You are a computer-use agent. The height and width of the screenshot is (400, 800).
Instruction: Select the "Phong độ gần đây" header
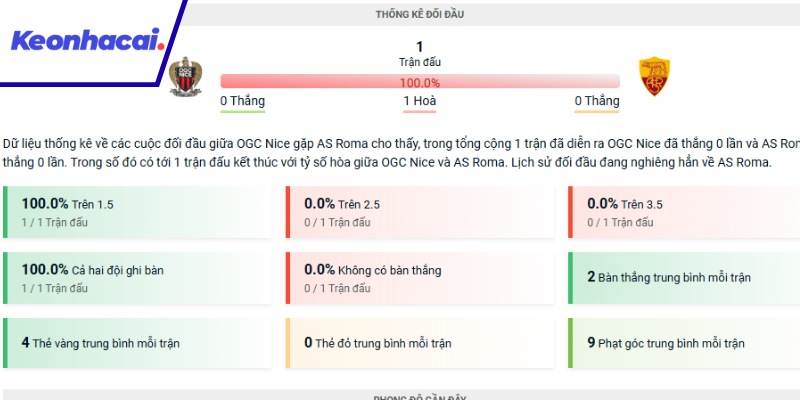point(419,397)
